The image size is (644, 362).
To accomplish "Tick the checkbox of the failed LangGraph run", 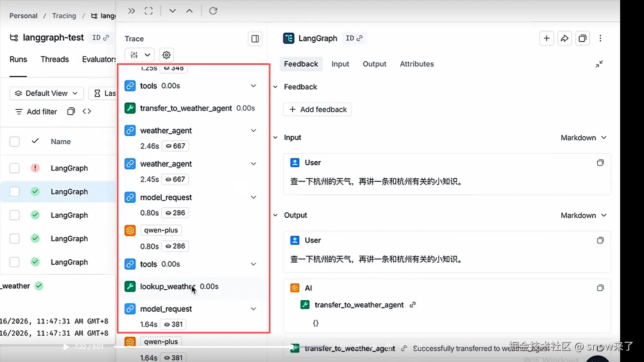I will (15, 168).
